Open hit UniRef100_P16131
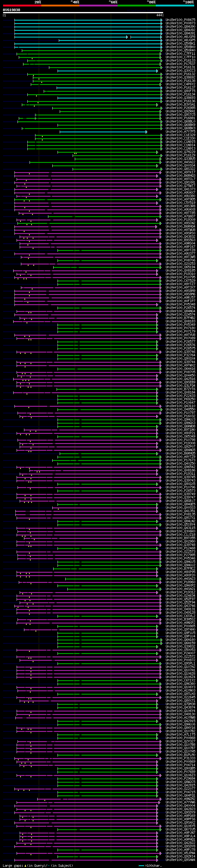197x868 pixels. coord(180,67)
